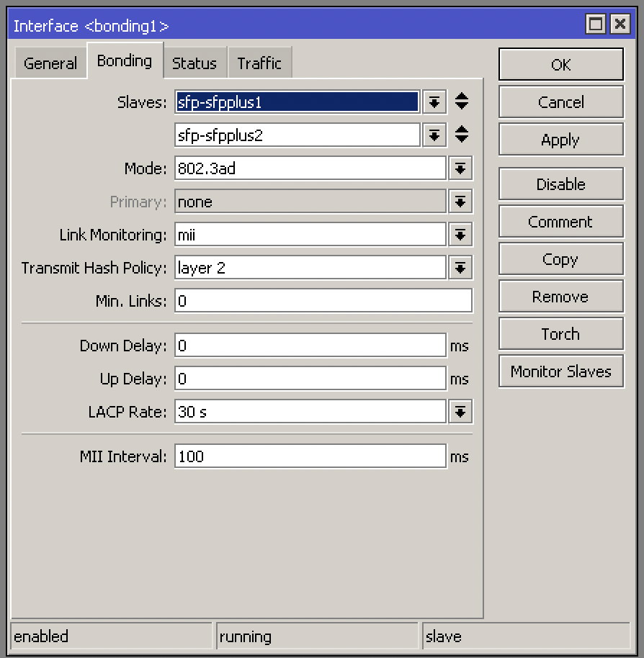This screenshot has height=658, width=644.
Task: Select the Bonding tab
Action: click(x=125, y=61)
